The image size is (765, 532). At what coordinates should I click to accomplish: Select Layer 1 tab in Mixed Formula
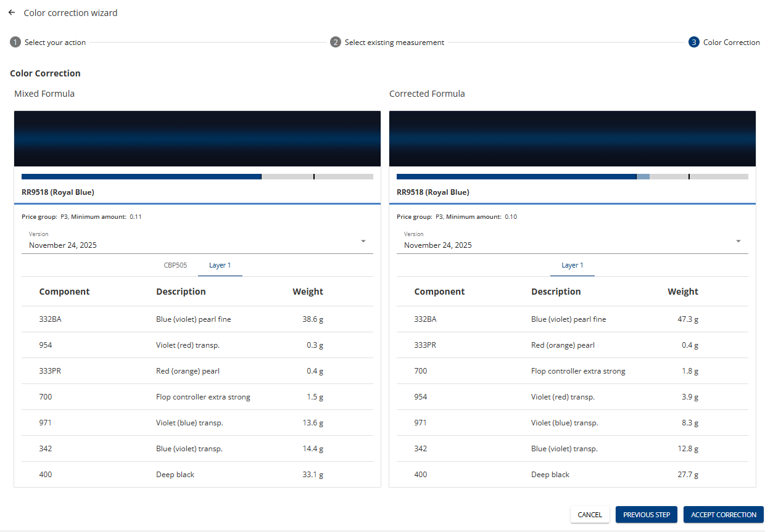click(220, 265)
